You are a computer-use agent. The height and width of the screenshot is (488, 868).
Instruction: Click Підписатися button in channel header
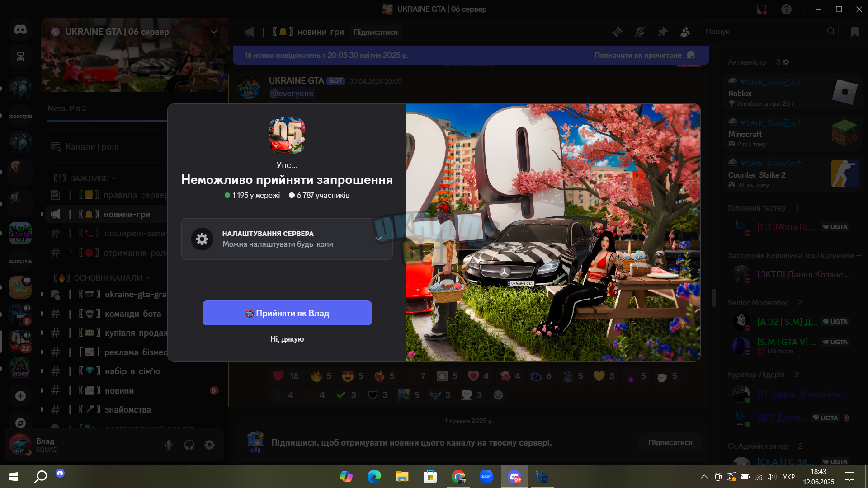point(376,32)
